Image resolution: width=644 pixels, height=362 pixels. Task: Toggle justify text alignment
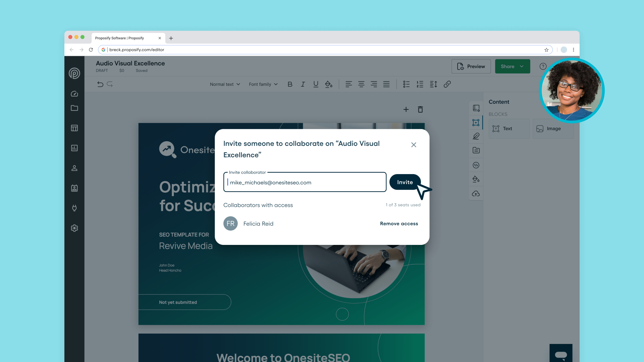click(386, 84)
